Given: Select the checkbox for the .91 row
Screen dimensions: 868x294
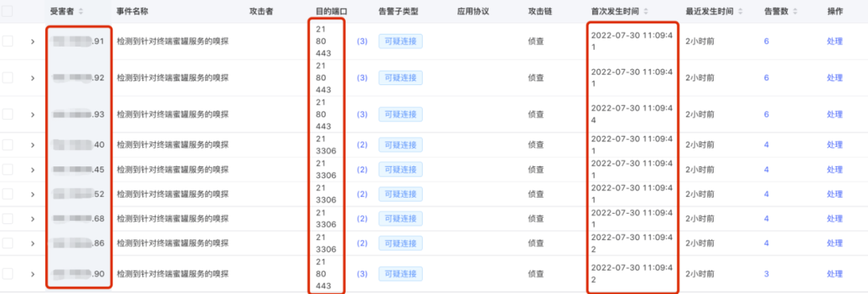Looking at the screenshot, I should coord(7,41).
